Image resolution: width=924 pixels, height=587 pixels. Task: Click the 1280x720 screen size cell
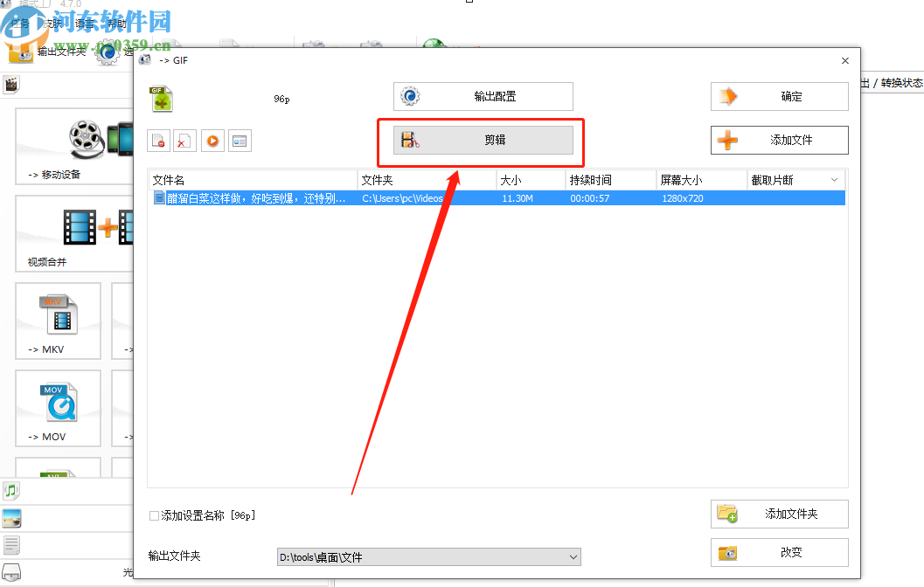pyautogui.click(x=683, y=198)
